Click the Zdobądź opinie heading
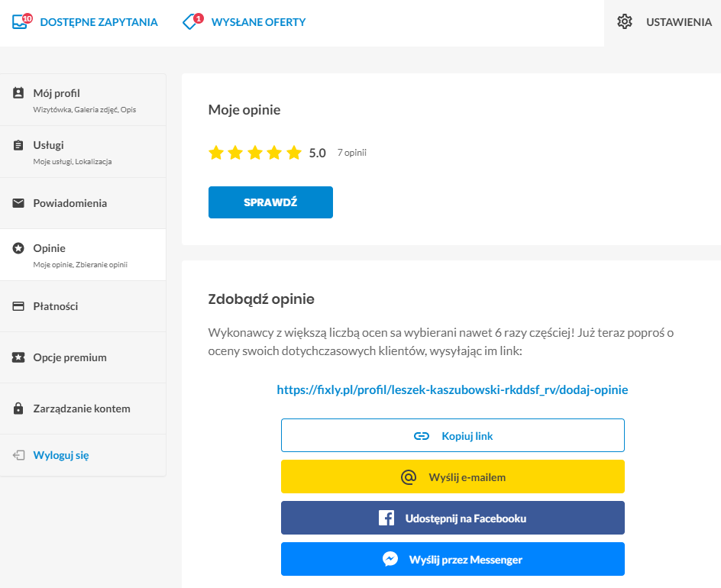 [261, 299]
